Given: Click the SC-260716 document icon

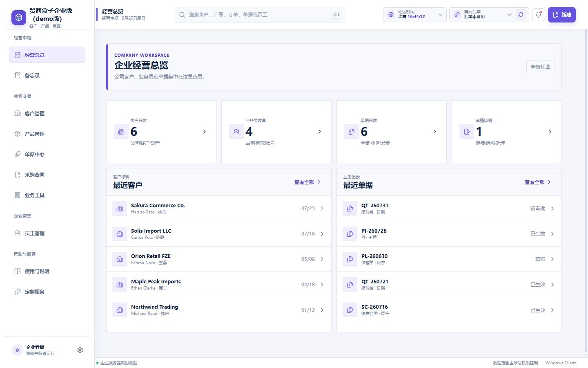Looking at the screenshot, I should pos(350,310).
